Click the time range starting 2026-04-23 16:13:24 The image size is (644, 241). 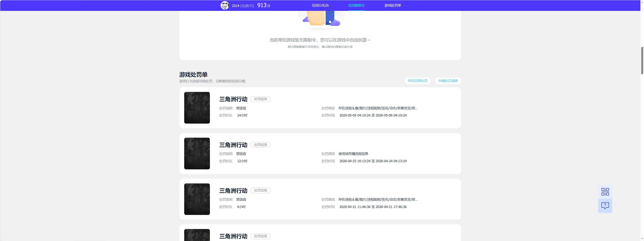coord(373,161)
